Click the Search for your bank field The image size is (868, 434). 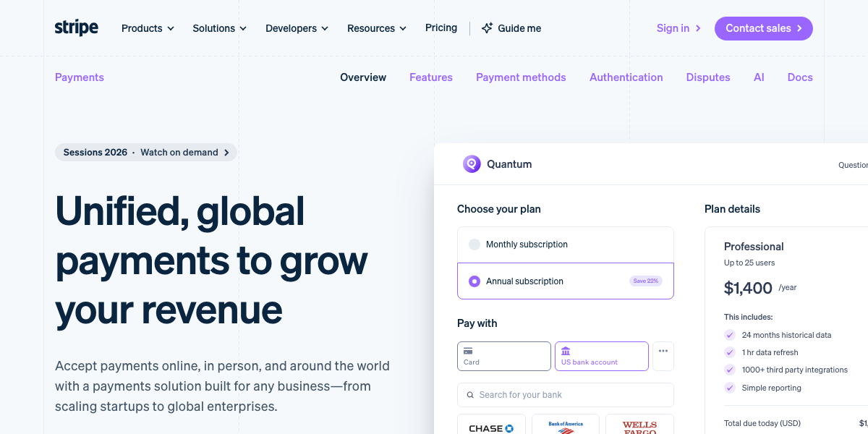point(566,395)
